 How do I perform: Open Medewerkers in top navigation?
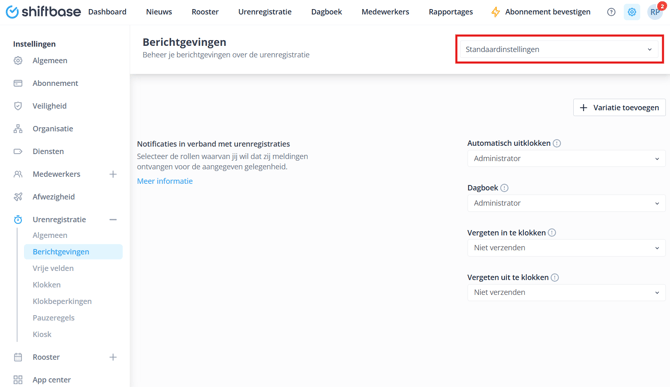coord(385,12)
